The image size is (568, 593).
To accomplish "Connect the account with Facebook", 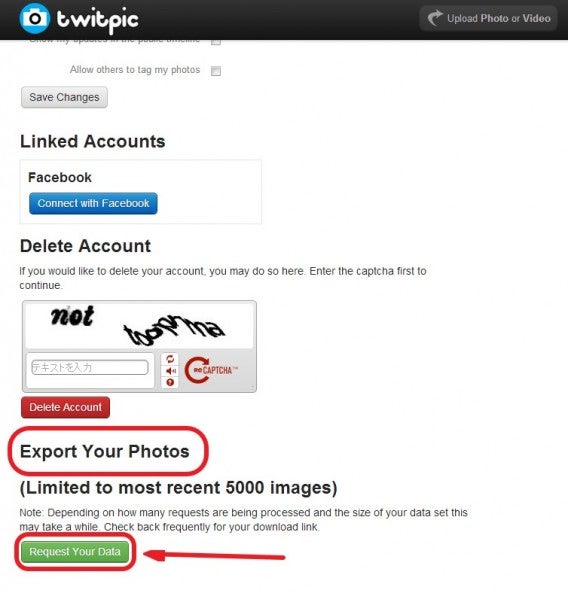I will click(x=93, y=203).
